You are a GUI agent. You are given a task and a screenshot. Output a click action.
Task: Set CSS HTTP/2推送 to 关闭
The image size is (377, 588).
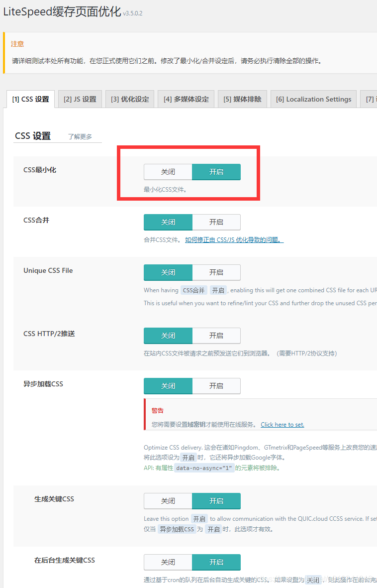168,336
